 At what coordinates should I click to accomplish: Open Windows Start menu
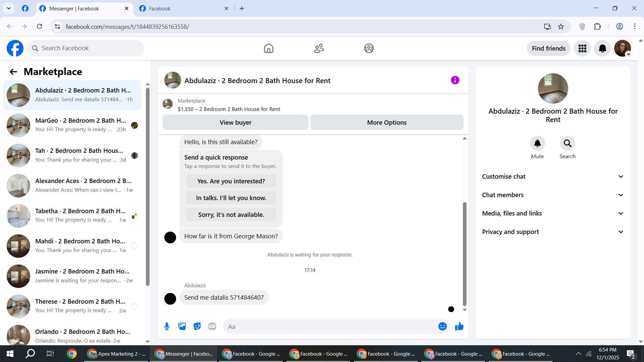[x=10, y=354]
